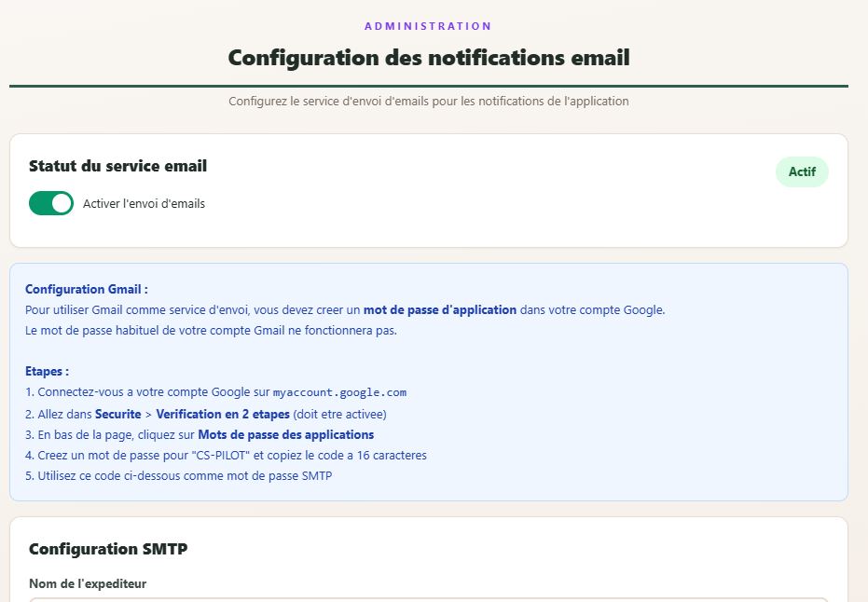Click the "Activer l'envoi d'emails" label

pyautogui.click(x=144, y=203)
